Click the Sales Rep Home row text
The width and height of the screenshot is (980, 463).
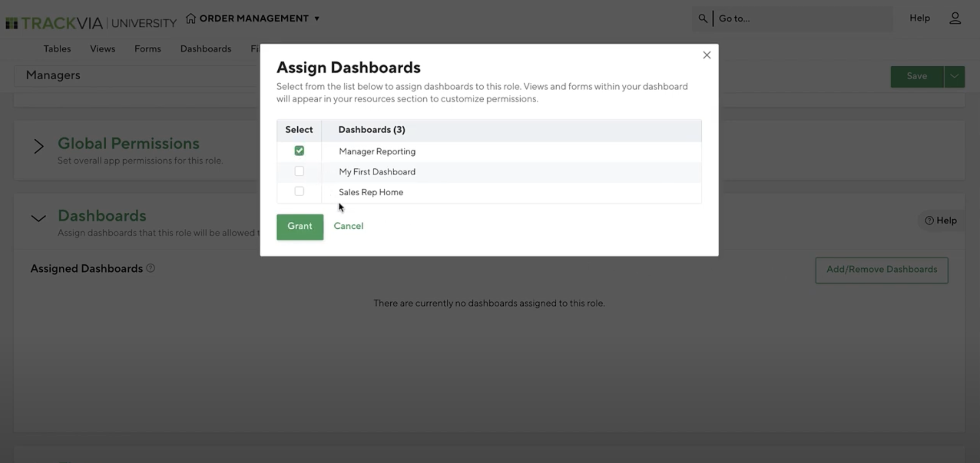371,192
